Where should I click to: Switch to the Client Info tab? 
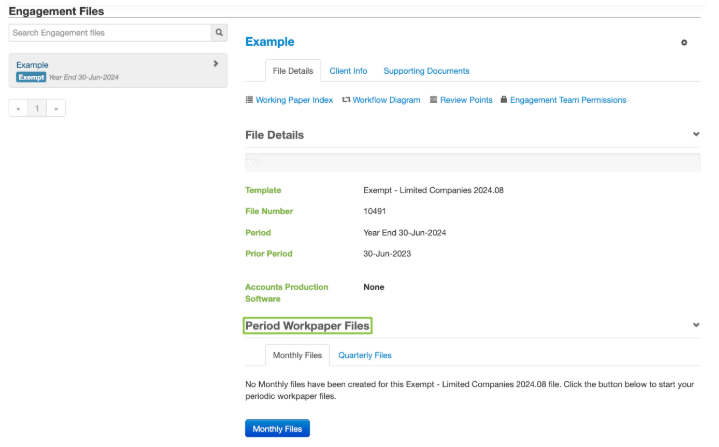(x=348, y=71)
